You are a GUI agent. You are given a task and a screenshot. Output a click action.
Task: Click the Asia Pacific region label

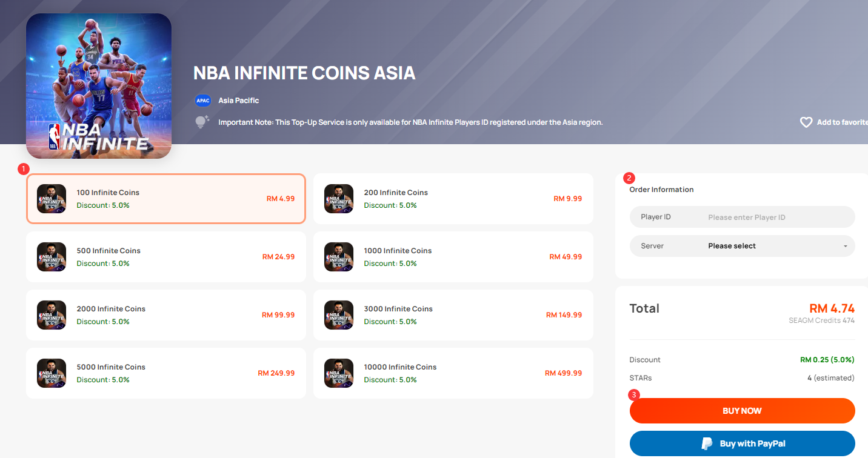point(239,101)
